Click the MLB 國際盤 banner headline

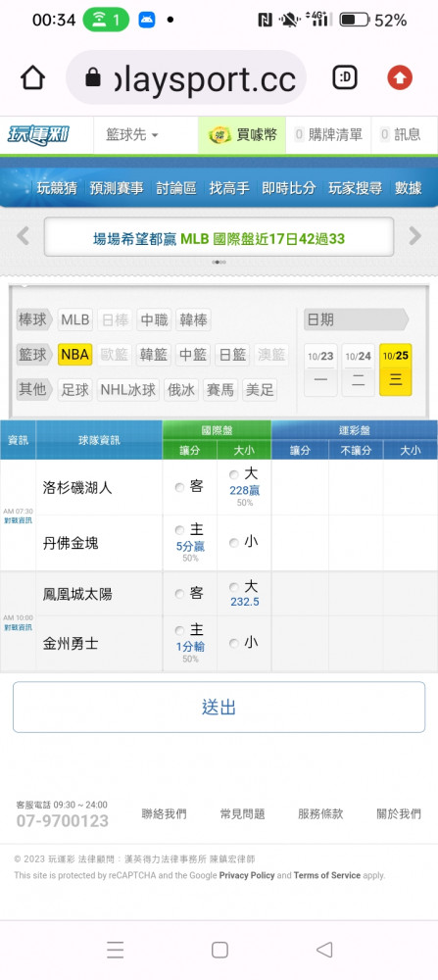pyautogui.click(x=219, y=238)
